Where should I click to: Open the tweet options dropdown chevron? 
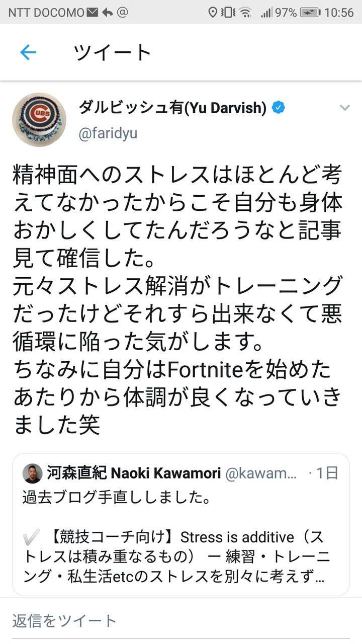(344, 108)
